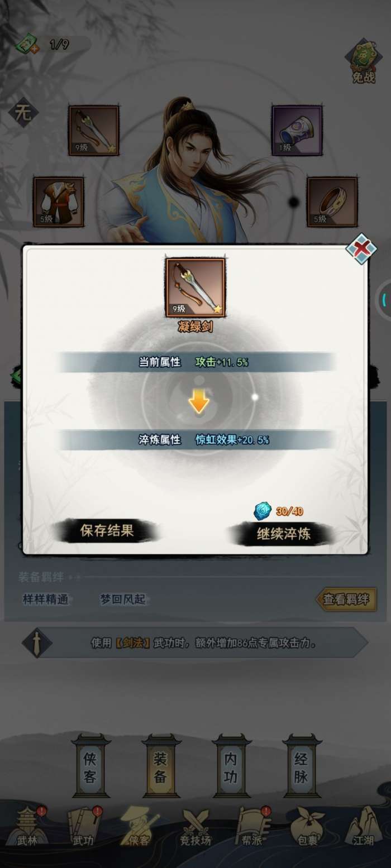Switch to the 侠客 banner tab

click(x=90, y=766)
